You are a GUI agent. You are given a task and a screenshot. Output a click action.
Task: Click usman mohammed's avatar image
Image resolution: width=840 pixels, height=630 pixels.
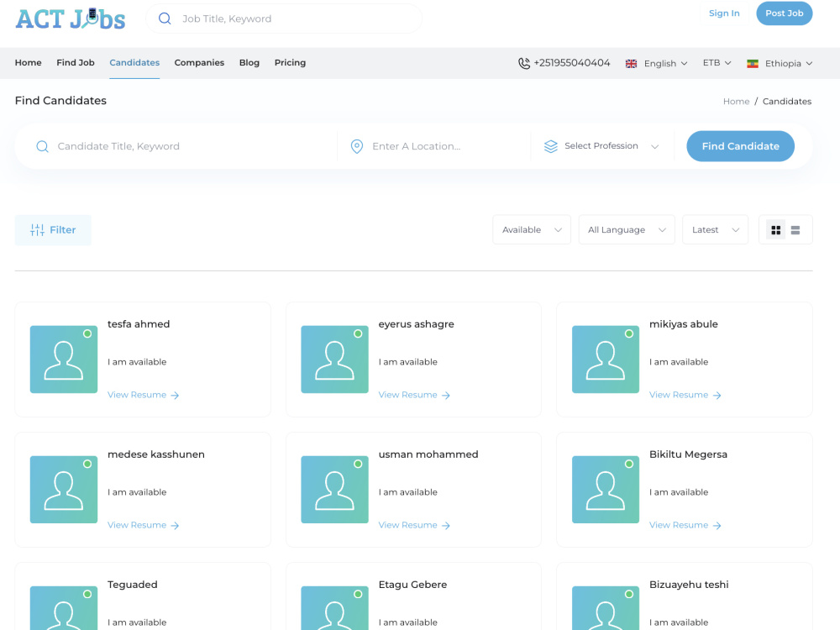pyautogui.click(x=335, y=490)
